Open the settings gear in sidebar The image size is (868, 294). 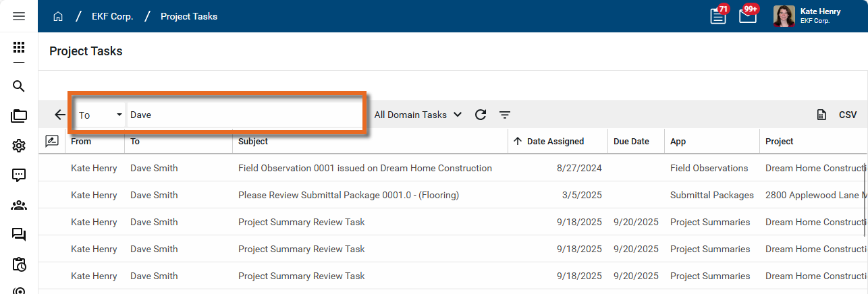click(19, 146)
